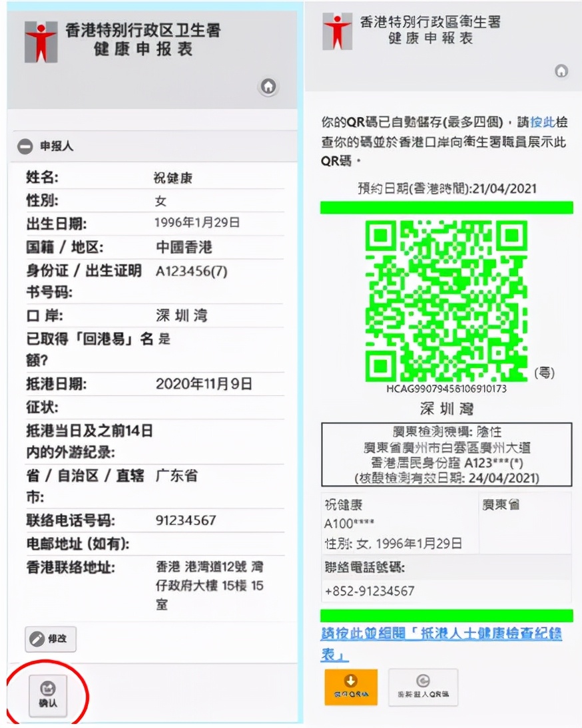Screen dimensions: 582x728
Task: Open the 抵港人士健康檢查紀錄表 link
Action: (441, 644)
